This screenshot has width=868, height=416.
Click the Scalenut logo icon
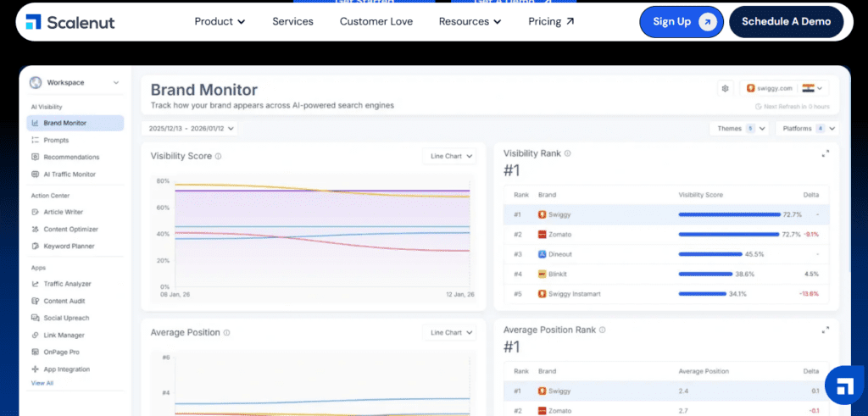33,21
